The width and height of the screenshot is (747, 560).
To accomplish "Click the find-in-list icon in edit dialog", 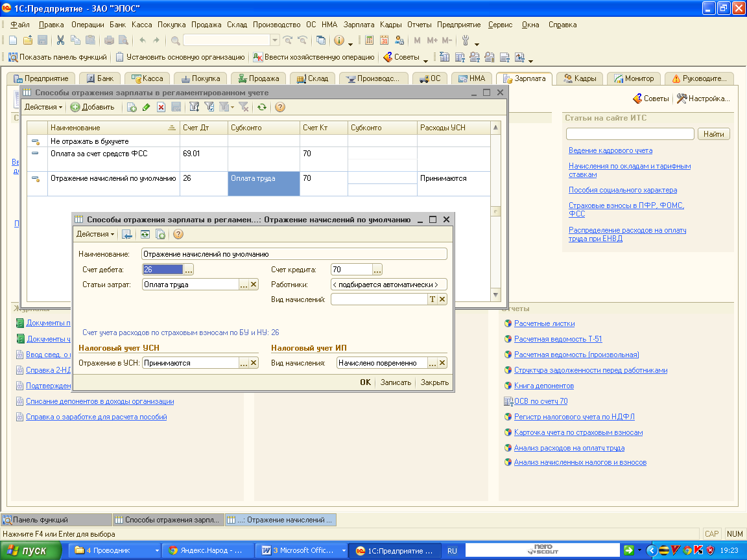I will click(x=126, y=234).
